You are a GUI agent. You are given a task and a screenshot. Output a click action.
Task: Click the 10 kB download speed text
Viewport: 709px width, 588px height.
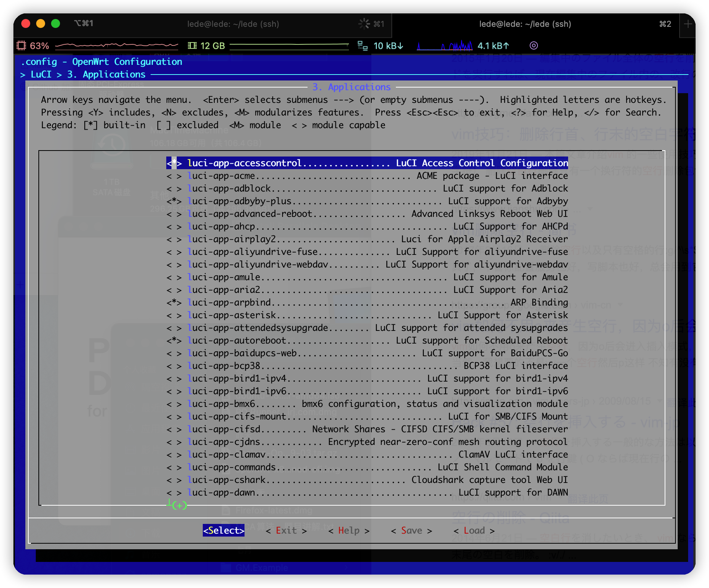388,46
